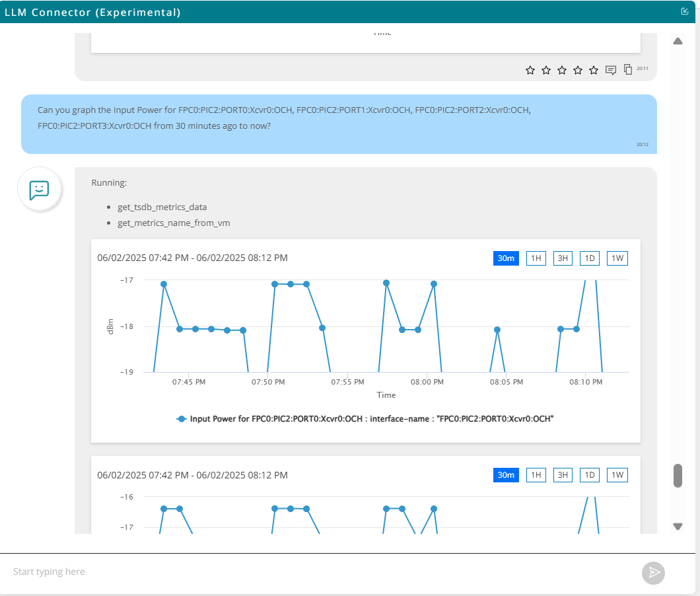
Task: Click the chatbot avatar icon
Action: 40,190
